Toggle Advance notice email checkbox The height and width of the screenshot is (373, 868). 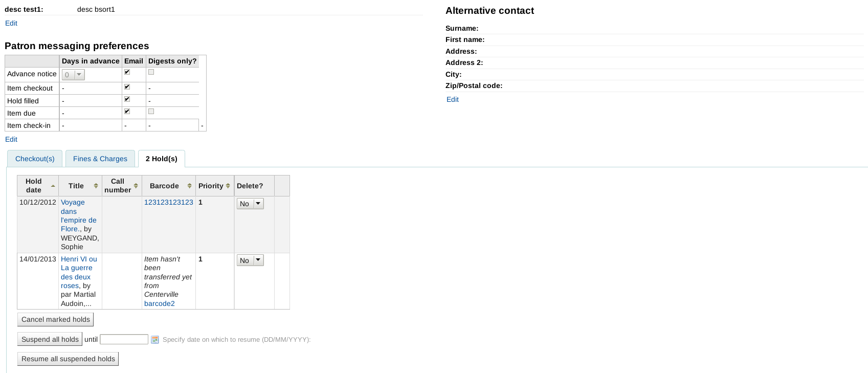click(127, 72)
